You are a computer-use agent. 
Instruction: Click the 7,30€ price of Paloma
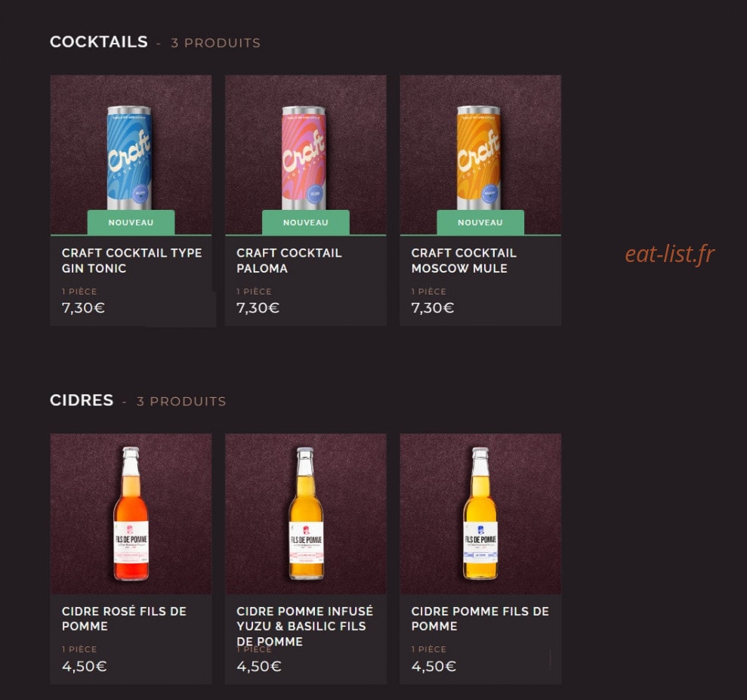click(258, 308)
